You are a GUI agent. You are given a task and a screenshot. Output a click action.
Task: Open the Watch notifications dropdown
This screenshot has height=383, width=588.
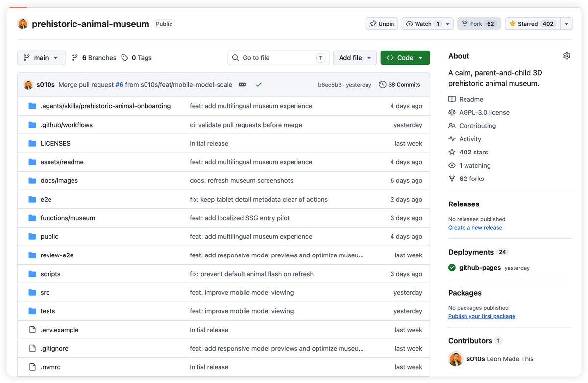428,24
